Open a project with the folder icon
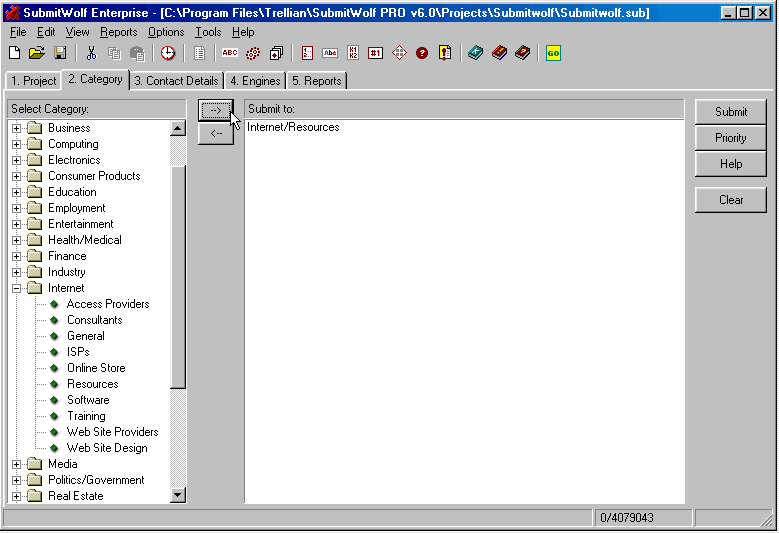Image resolution: width=779 pixels, height=533 pixels. [x=37, y=53]
